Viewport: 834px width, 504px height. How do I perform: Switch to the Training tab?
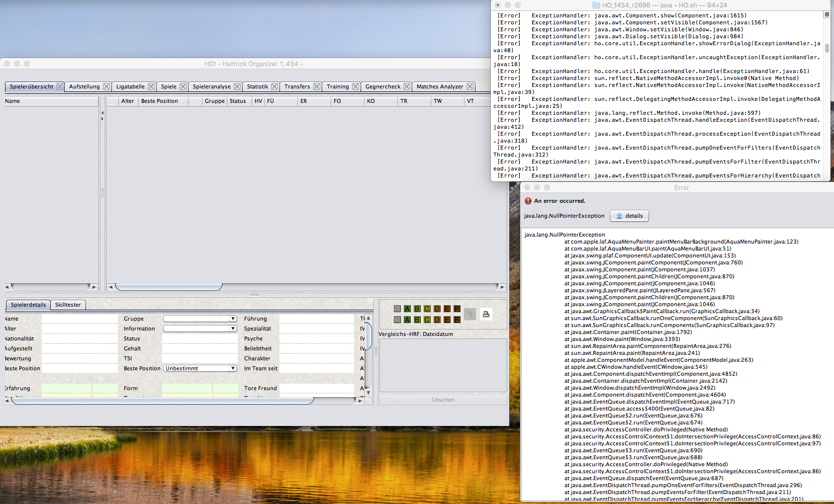click(x=338, y=86)
